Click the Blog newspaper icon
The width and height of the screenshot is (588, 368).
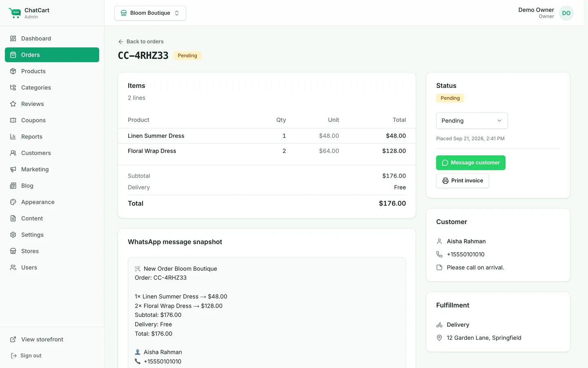click(13, 186)
